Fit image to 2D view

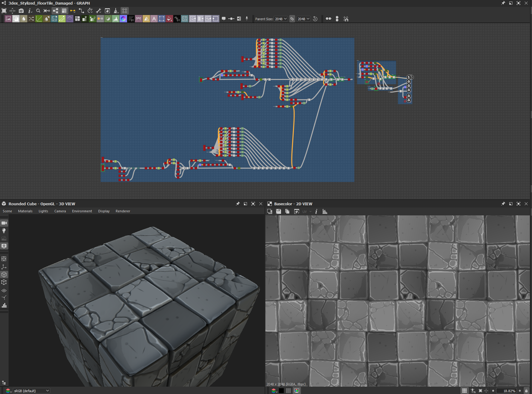(480, 391)
